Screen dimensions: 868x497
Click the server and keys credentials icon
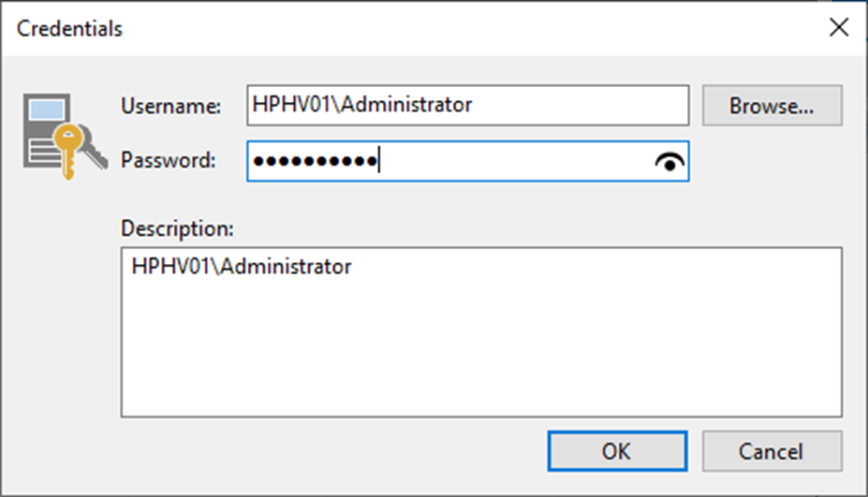pyautogui.click(x=66, y=137)
